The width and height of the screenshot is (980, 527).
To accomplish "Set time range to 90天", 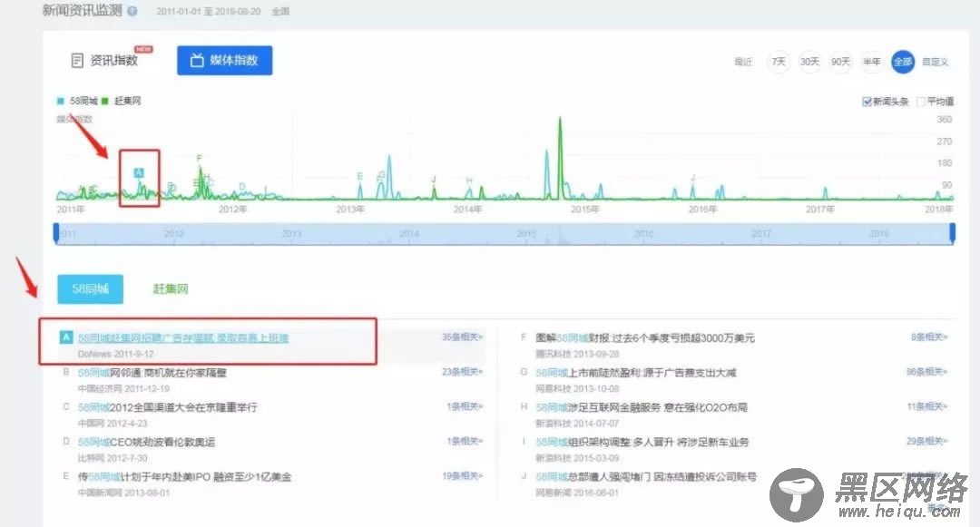I will [x=840, y=61].
